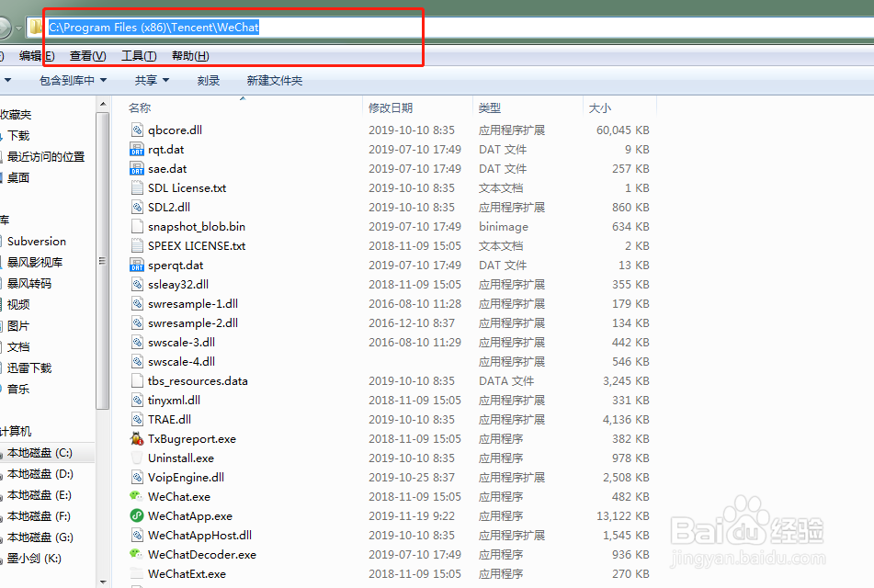
Task: Select 桌面 in the sidebar
Action: click(18, 178)
